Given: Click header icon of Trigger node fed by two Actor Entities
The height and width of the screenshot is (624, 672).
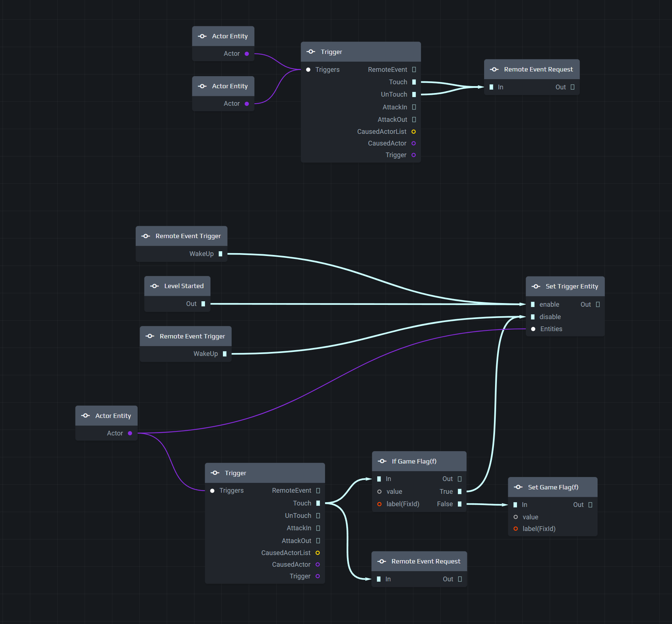Looking at the screenshot, I should click(311, 52).
